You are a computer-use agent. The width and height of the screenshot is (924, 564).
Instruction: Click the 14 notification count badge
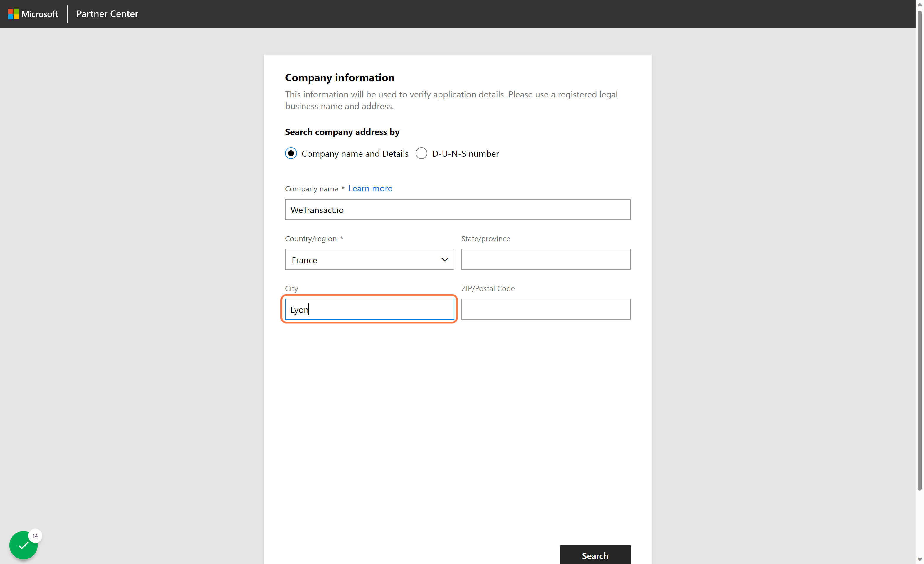[35, 536]
